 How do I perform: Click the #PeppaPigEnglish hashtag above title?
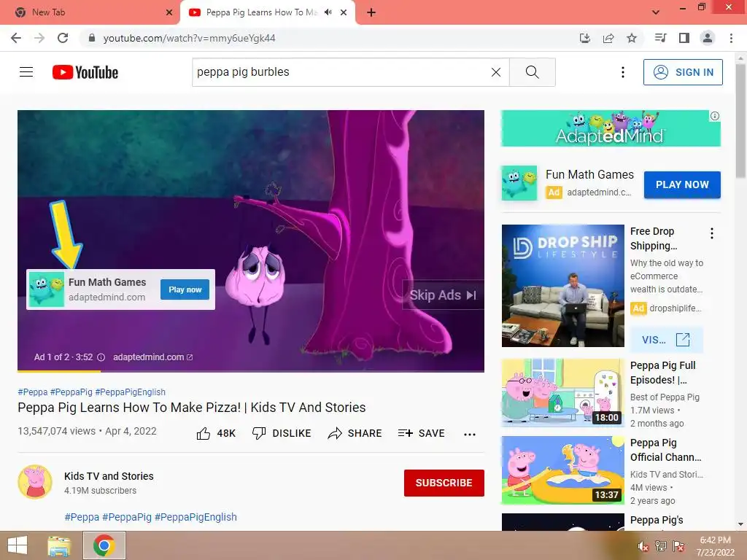(x=130, y=392)
